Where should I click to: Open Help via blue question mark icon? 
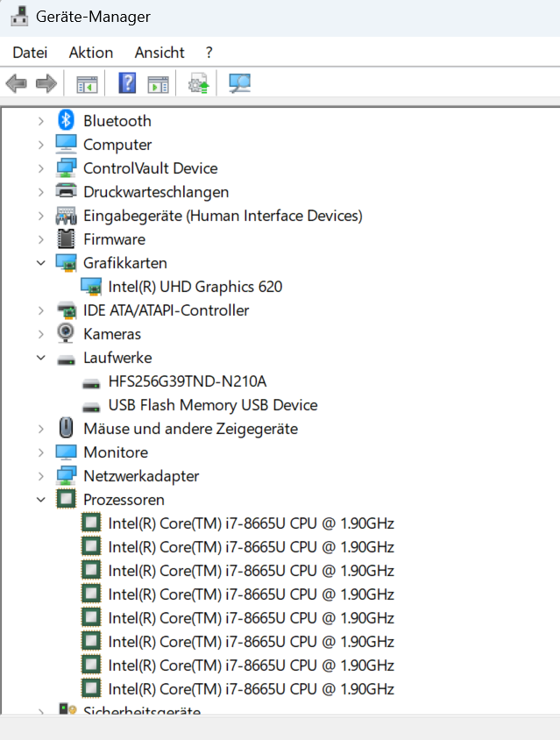click(x=127, y=83)
